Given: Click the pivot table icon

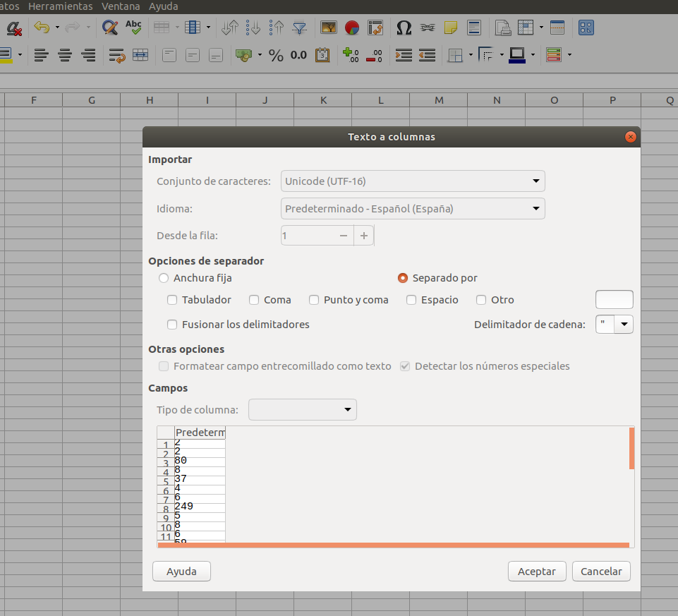Looking at the screenshot, I should (375, 28).
